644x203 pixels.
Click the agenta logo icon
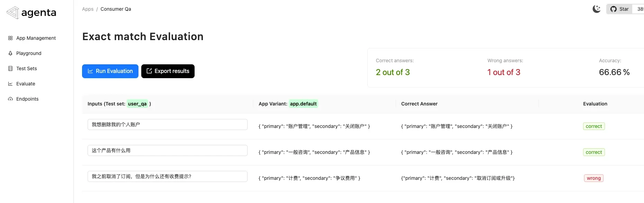pyautogui.click(x=12, y=13)
